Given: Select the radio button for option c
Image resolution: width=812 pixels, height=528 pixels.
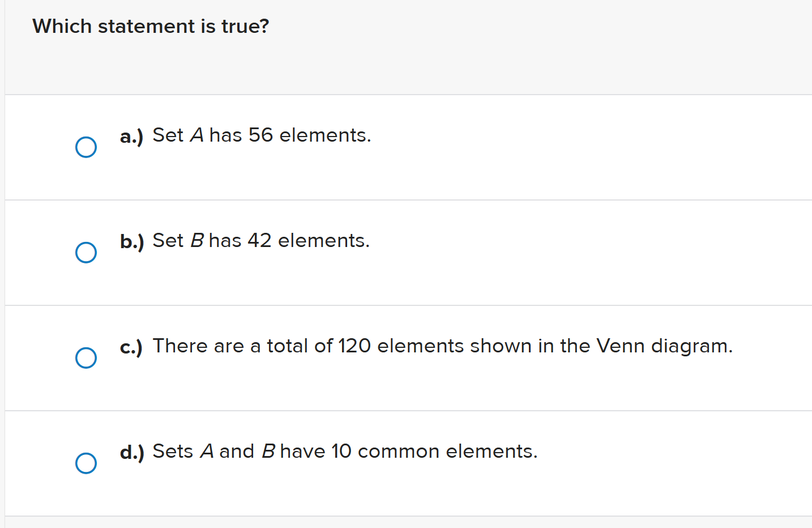Looking at the screenshot, I should 86,357.
